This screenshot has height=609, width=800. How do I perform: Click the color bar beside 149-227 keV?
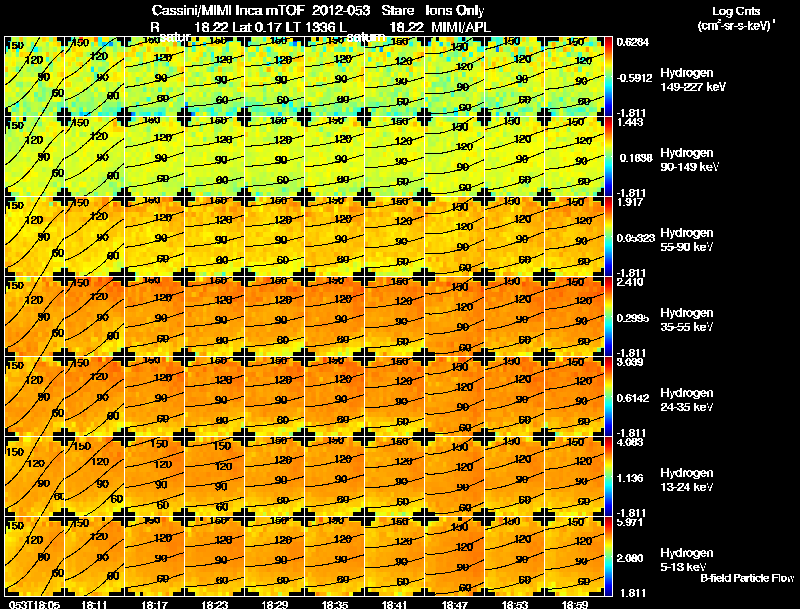click(x=608, y=77)
